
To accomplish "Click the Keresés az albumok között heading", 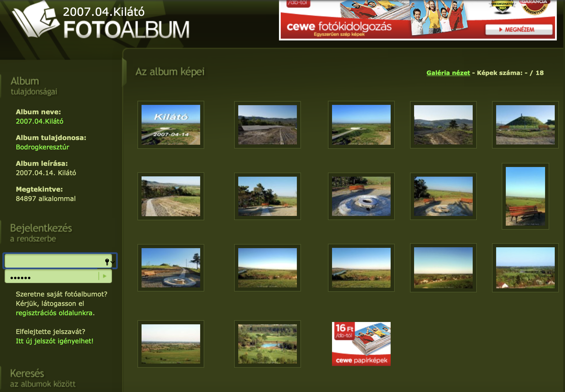I will pos(43,378).
